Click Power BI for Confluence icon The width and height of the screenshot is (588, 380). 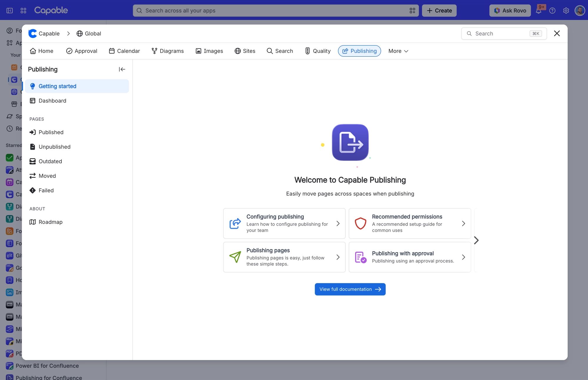click(10, 366)
